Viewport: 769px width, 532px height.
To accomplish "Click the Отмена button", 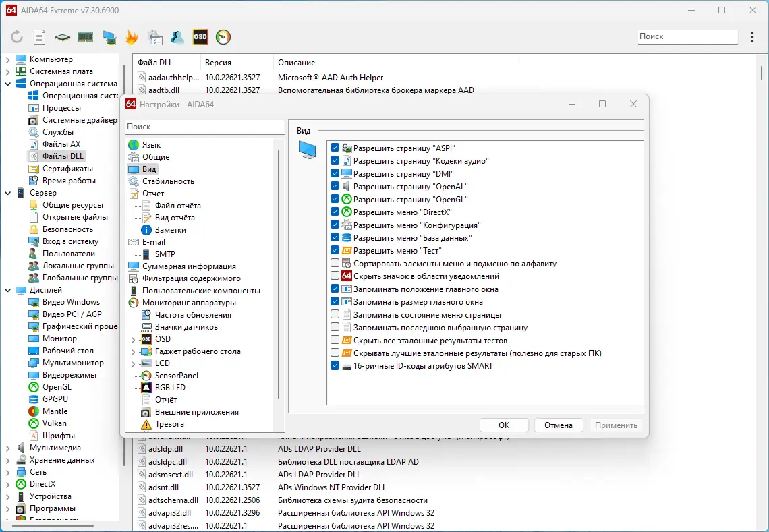I will (x=559, y=425).
